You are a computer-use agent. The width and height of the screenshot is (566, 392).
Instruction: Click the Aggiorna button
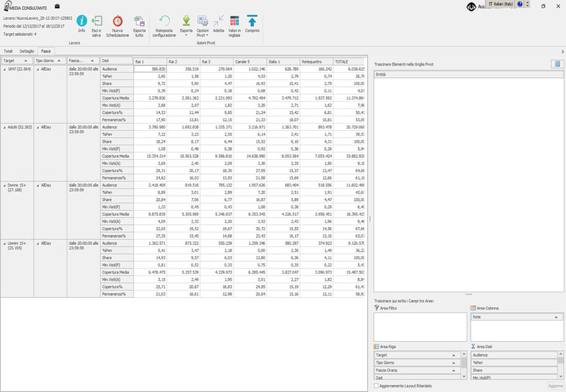555,386
